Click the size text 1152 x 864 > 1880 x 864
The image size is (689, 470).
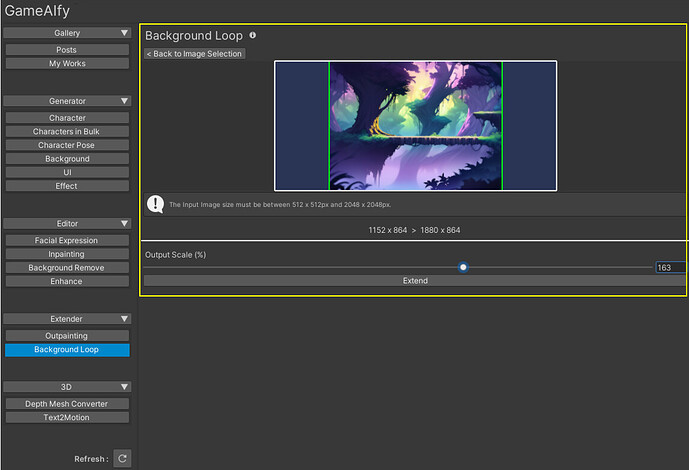point(414,230)
